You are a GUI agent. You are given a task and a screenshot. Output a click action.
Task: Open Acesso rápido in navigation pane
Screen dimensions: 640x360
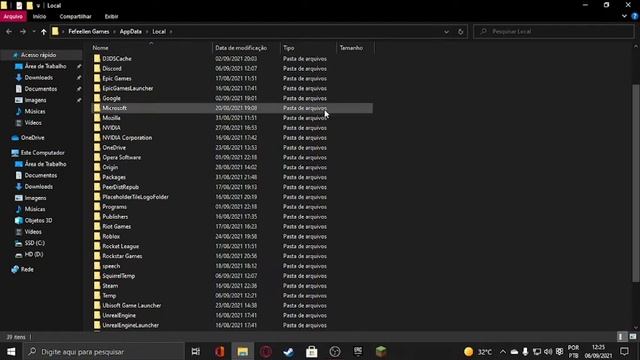pyautogui.click(x=38, y=55)
